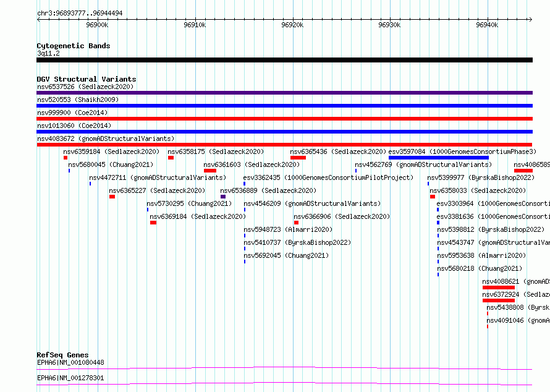Click the red bar under nsv6358175
The image size is (550, 392).
coord(171,158)
